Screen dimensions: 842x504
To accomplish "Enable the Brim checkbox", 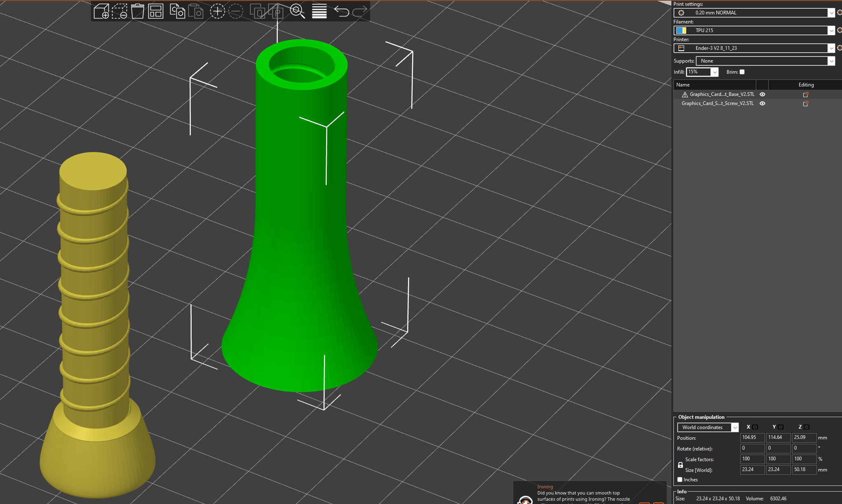I will click(742, 72).
